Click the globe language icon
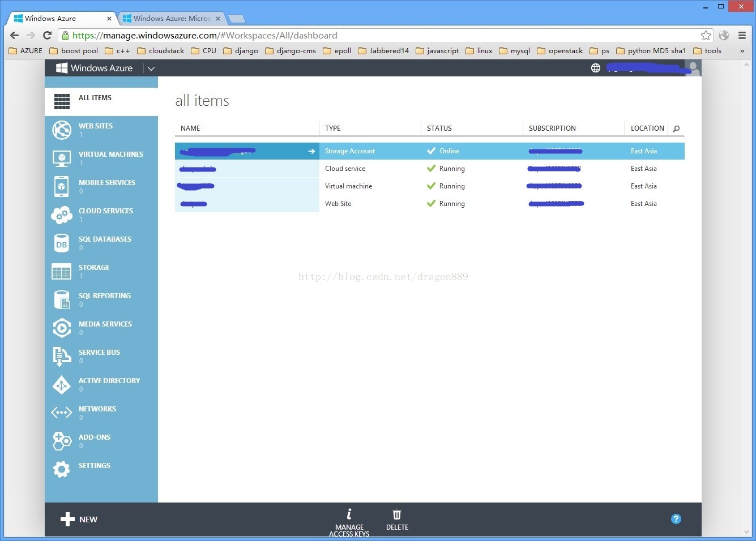756x541 pixels. click(x=596, y=68)
